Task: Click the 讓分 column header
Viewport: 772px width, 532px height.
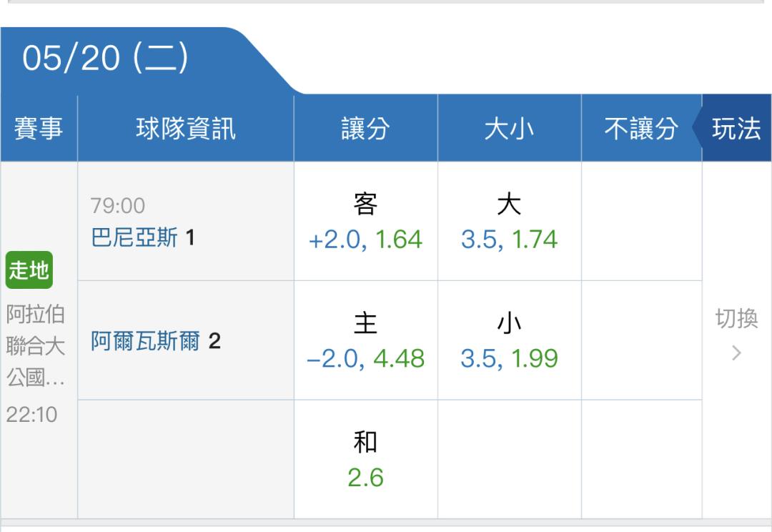Action: (x=366, y=129)
